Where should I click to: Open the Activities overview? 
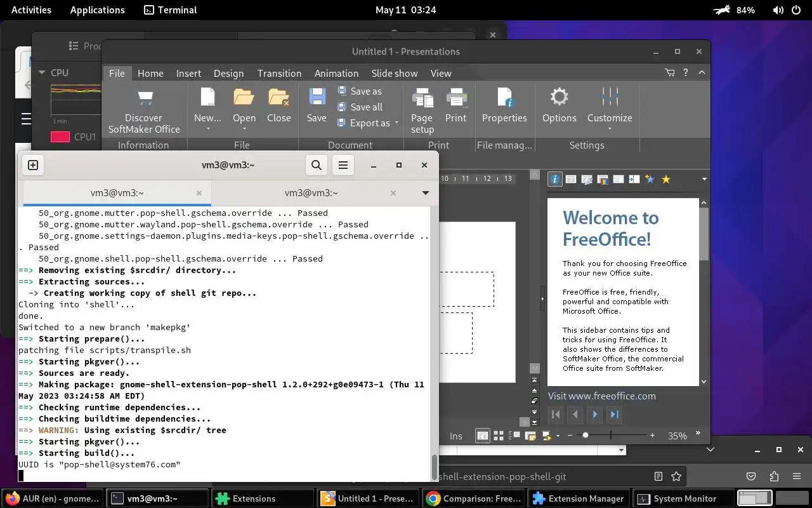coord(32,10)
